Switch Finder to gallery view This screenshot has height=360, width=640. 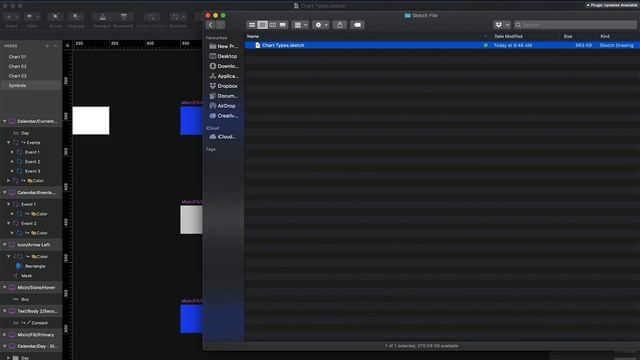coord(283,25)
